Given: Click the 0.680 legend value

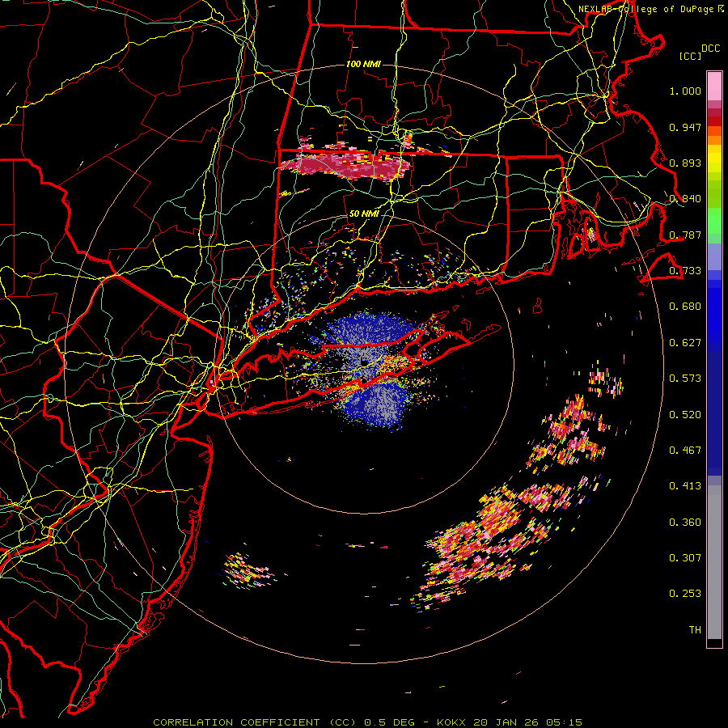Looking at the screenshot, I should pyautogui.click(x=685, y=307).
